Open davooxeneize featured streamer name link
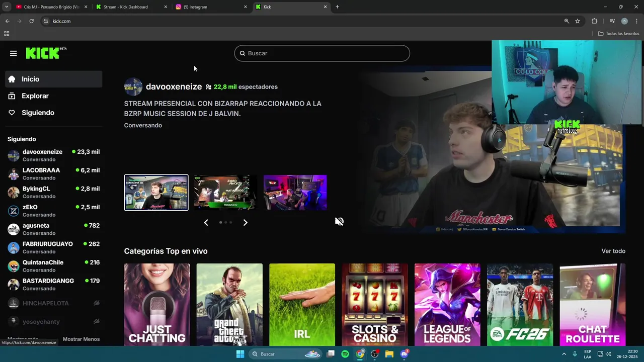This screenshot has height=362, width=644. tap(174, 86)
